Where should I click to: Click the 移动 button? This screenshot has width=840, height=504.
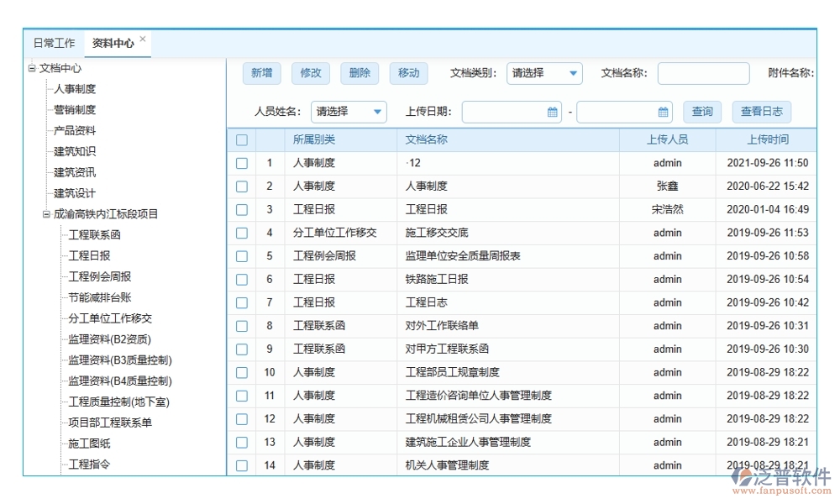[x=408, y=73]
